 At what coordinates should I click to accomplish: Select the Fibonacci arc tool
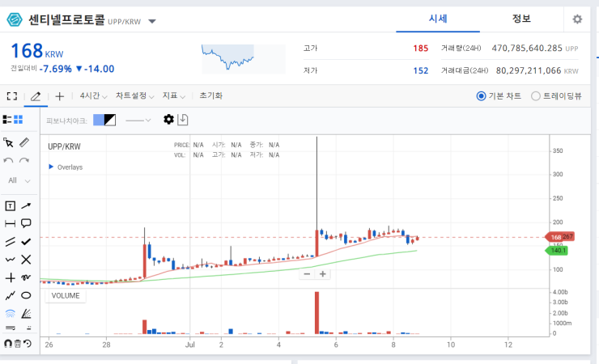[10, 314]
